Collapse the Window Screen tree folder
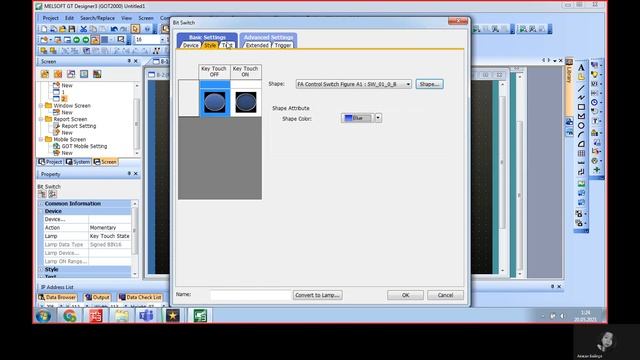 [x=41, y=106]
